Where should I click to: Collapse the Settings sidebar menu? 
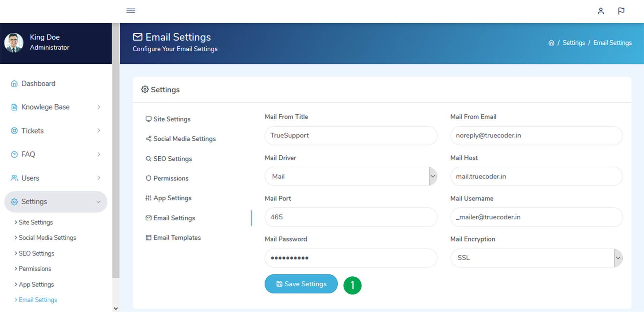55,202
